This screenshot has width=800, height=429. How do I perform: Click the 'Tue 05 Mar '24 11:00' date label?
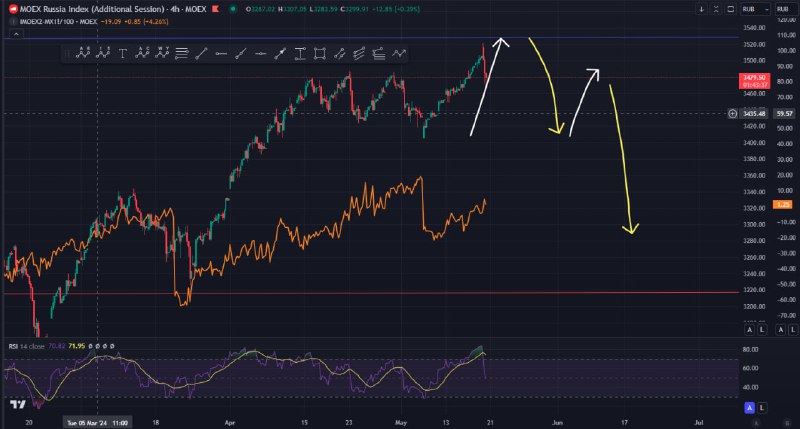click(97, 422)
